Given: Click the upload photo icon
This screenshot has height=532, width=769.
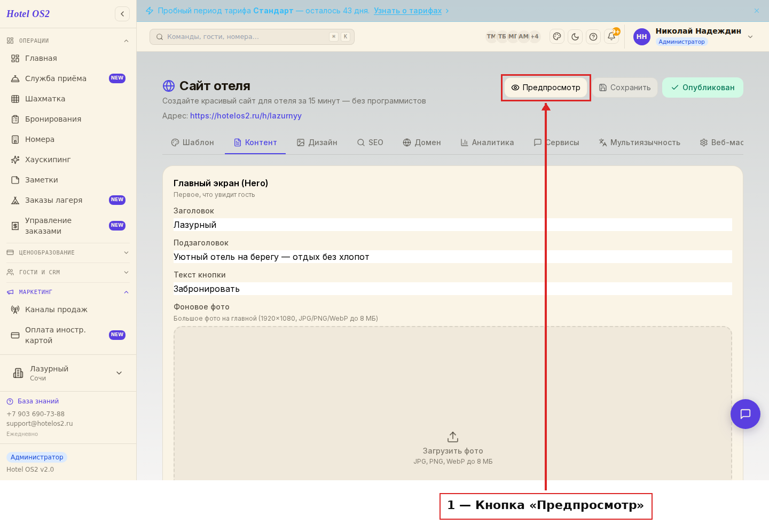Looking at the screenshot, I should 453,437.
